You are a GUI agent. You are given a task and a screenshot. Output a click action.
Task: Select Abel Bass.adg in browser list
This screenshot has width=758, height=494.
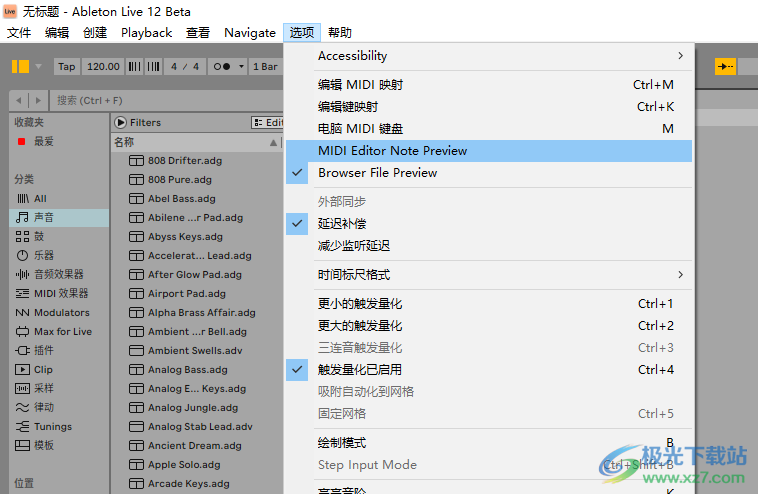[x=197, y=199]
